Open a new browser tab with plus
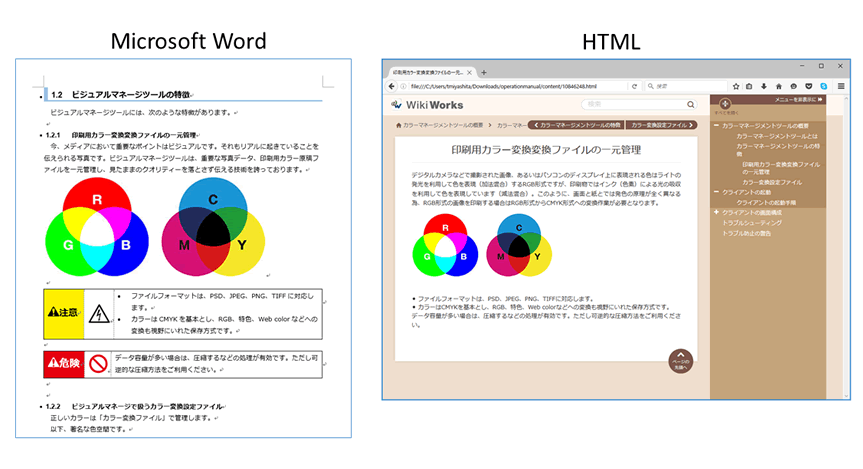The width and height of the screenshot is (863, 469). 484,72
